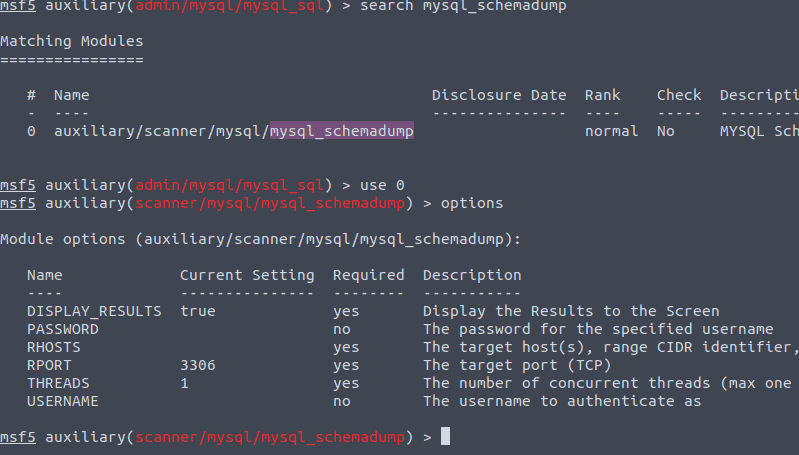Click 'The username to authenticate as' description
The width and height of the screenshot is (799, 455).
[x=562, y=402]
